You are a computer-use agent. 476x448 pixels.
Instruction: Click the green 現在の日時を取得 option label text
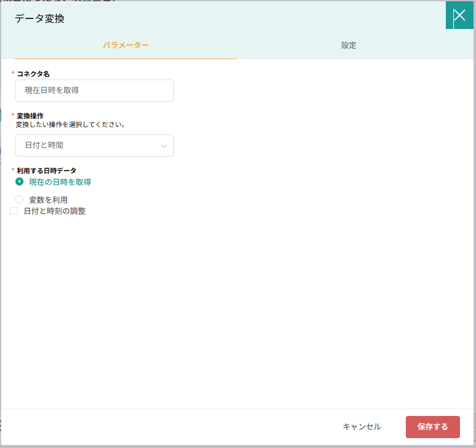click(60, 182)
